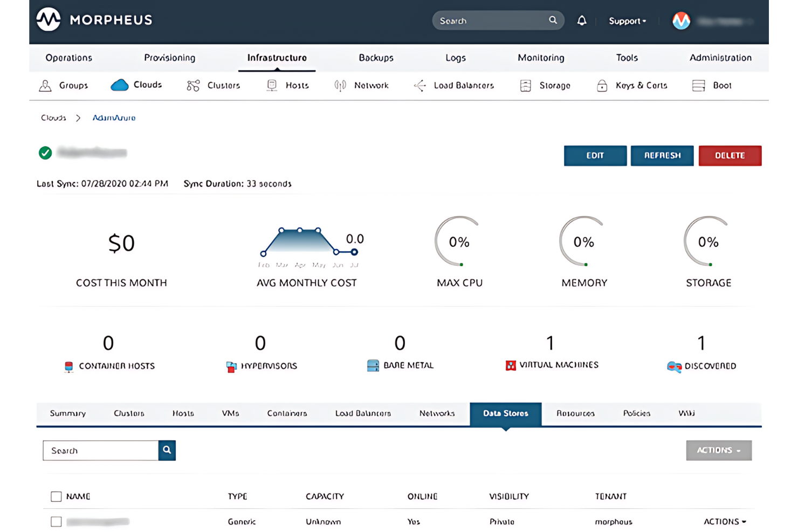The image size is (798, 532).
Task: Toggle the select-all checkbox beside Name
Action: (x=56, y=496)
